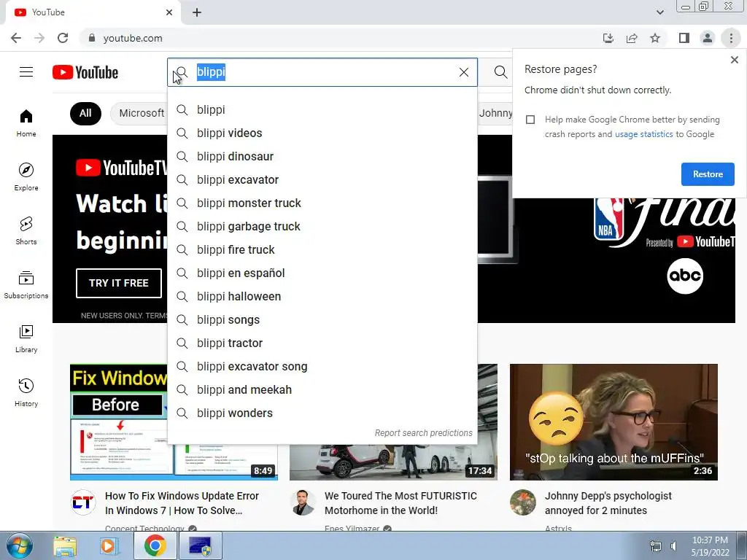The width and height of the screenshot is (747, 560).
Task: Click Report search predictions link
Action: (x=423, y=433)
